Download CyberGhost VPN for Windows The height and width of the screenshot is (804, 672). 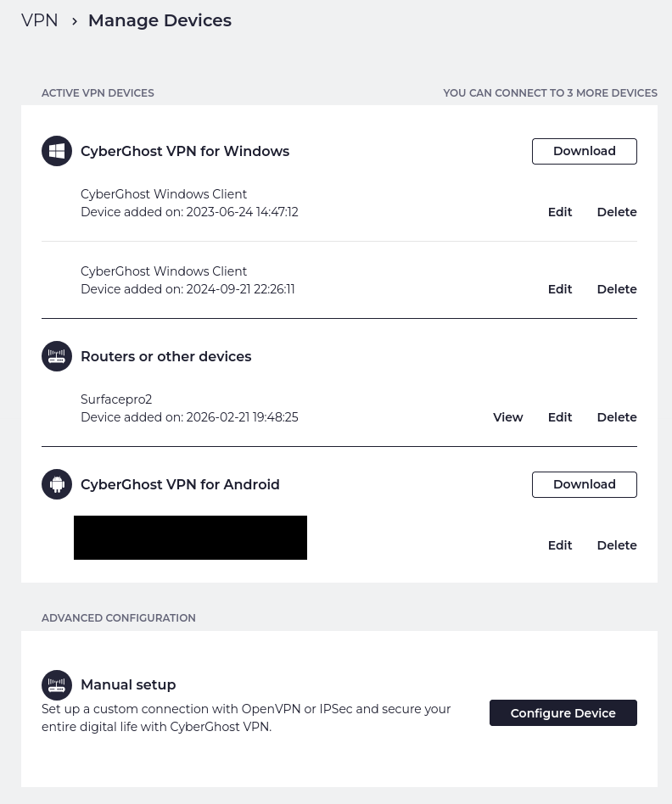click(584, 151)
